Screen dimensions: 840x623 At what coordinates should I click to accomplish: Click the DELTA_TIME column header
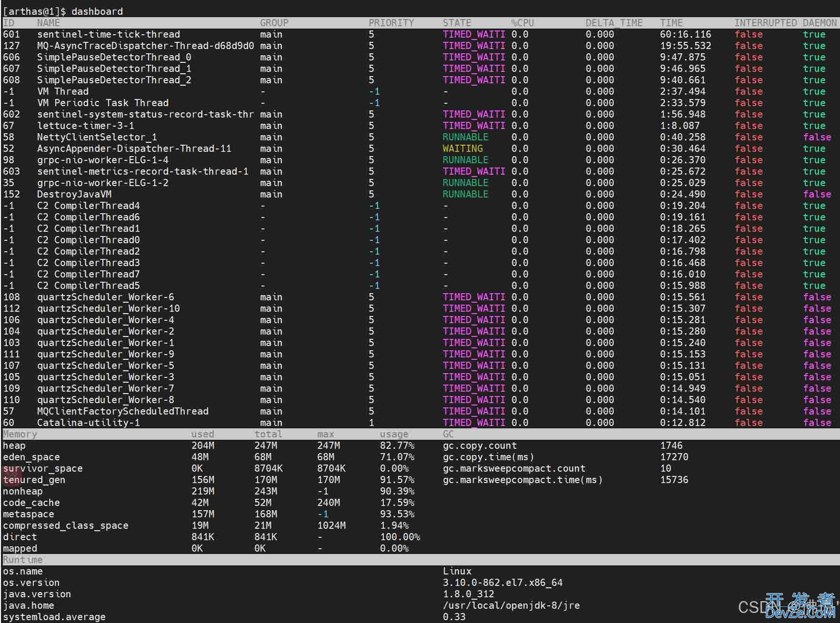(x=614, y=23)
